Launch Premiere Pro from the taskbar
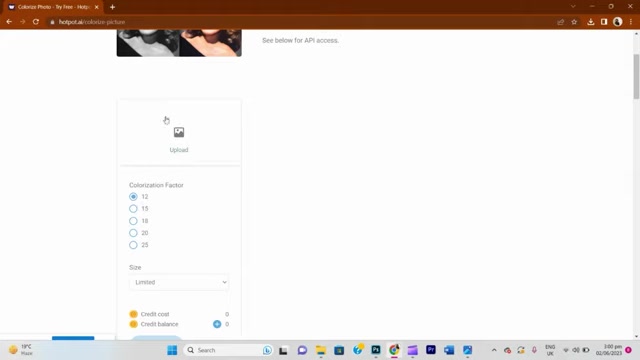Viewport: 640px width, 360px height. [x=431, y=350]
